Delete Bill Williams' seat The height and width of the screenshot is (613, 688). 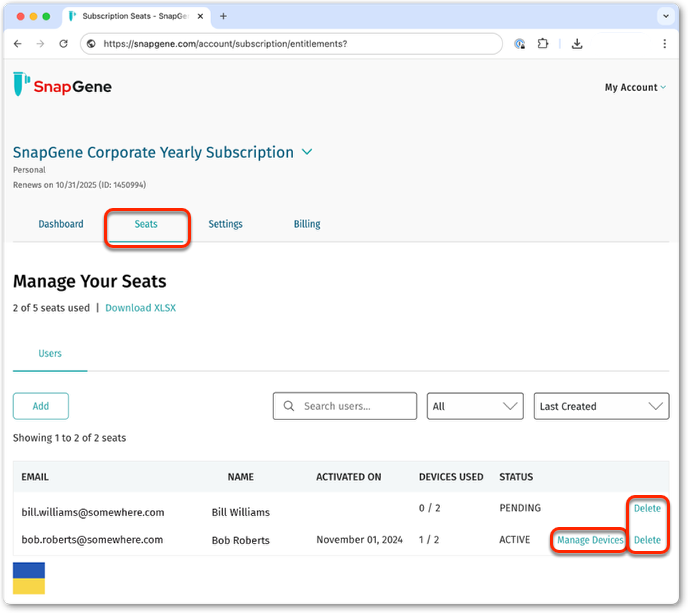[647, 508]
